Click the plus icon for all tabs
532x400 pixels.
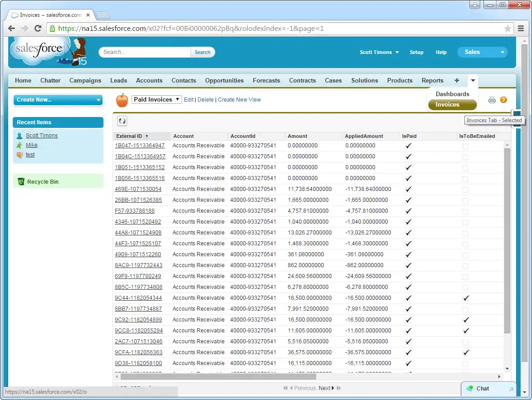[457, 80]
